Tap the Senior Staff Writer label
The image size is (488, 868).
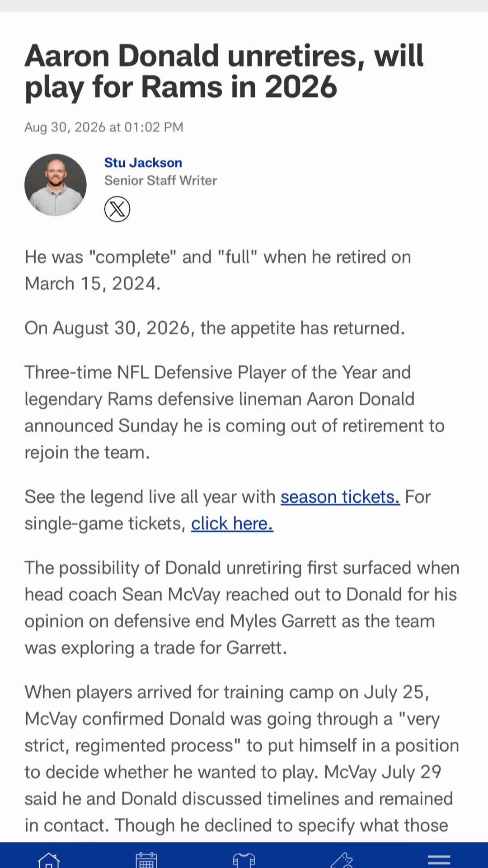(x=160, y=180)
